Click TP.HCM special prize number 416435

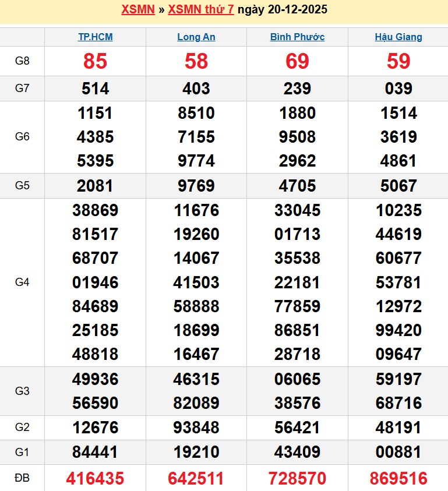coord(96,479)
